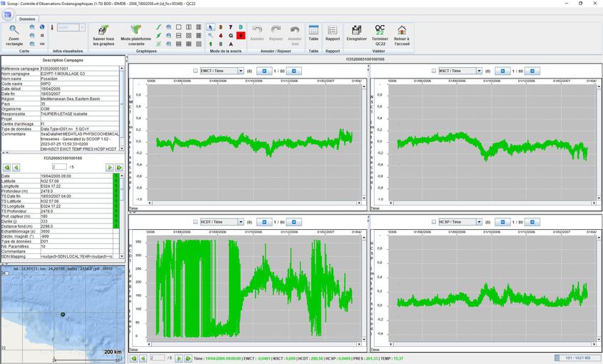
Task: Open the Infos visualisées combo box
Action: point(71,27)
